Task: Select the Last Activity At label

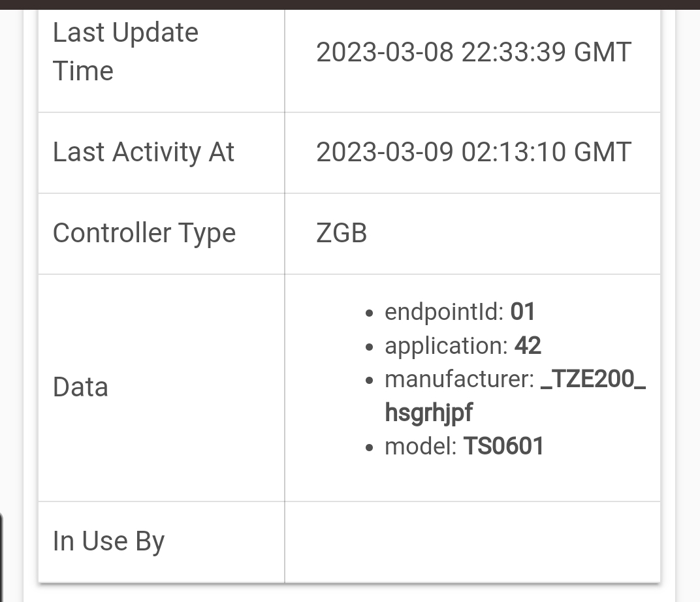Action: click(143, 152)
